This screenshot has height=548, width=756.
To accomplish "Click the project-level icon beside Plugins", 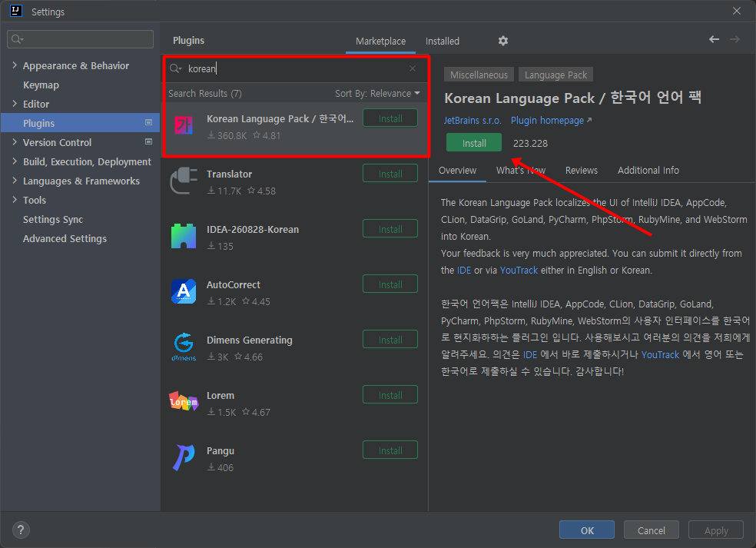I will tap(148, 122).
